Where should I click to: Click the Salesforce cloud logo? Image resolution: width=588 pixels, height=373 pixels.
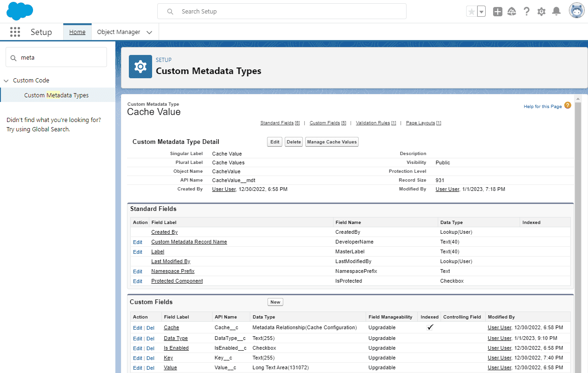tap(20, 11)
